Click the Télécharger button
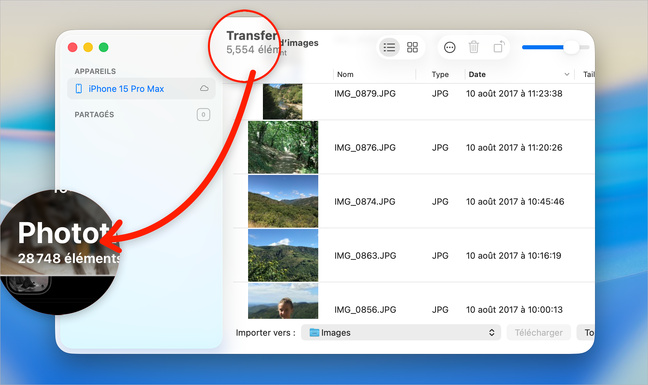The image size is (648, 385). [x=538, y=333]
